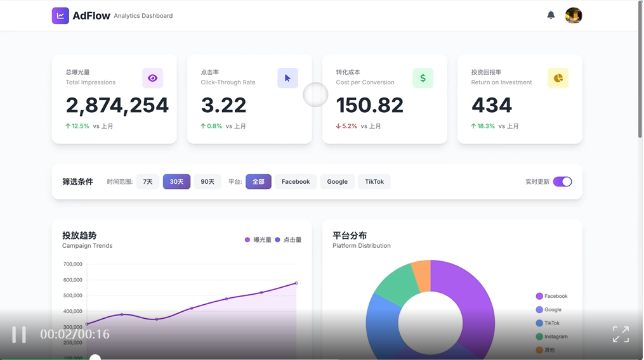Click the 筛选条件 label
Image resolution: width=644 pixels, height=360 pixels.
coord(77,181)
